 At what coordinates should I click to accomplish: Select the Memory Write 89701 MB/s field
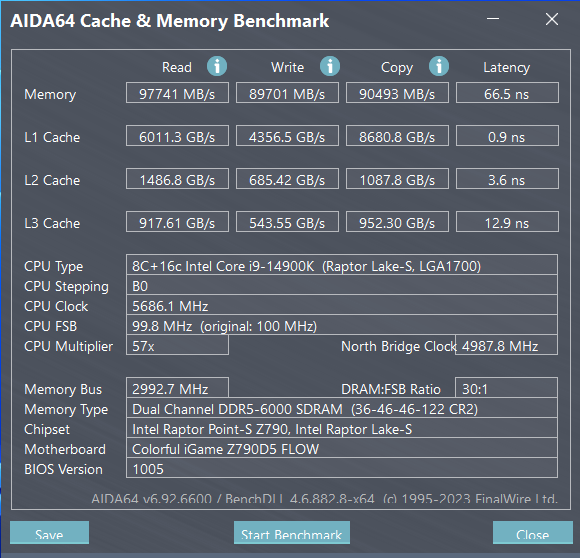(287, 93)
